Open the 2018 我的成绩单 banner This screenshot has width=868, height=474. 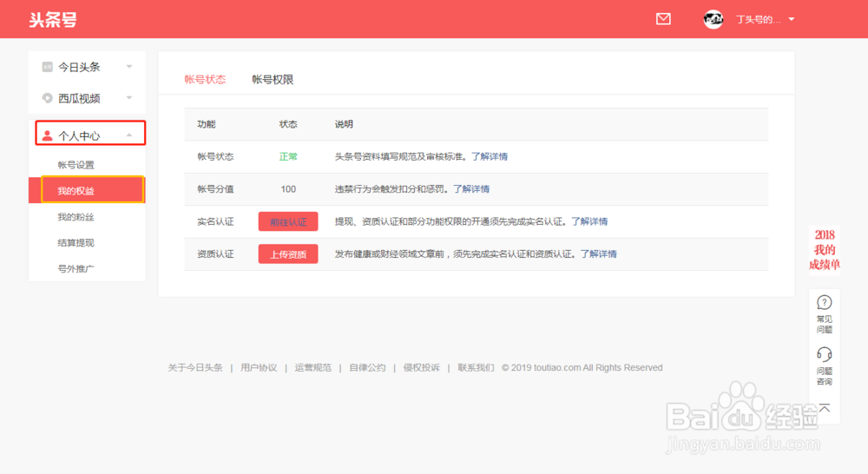click(825, 250)
